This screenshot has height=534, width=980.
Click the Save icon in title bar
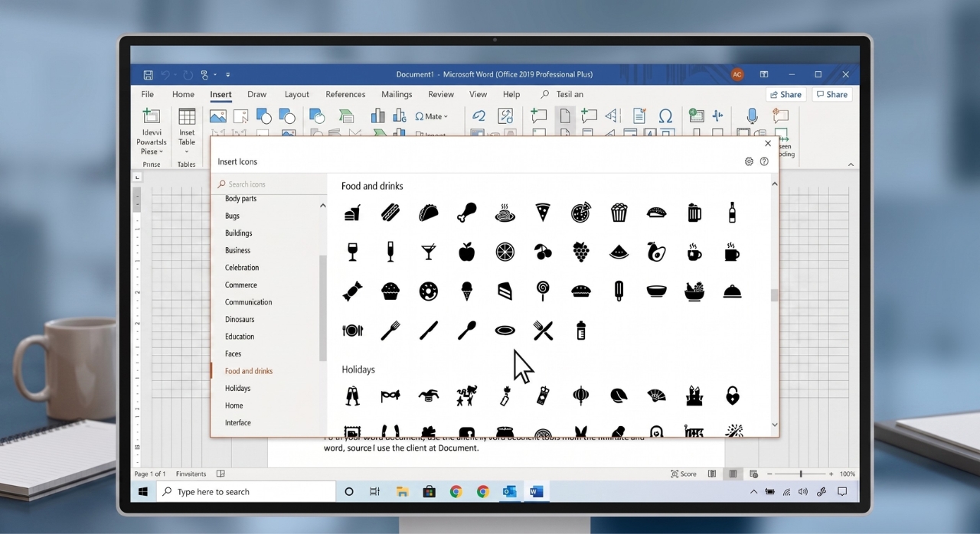pos(148,74)
